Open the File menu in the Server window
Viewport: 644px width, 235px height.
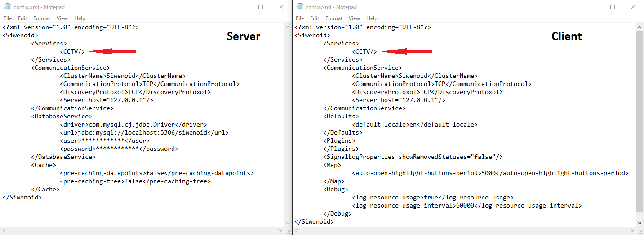point(8,18)
